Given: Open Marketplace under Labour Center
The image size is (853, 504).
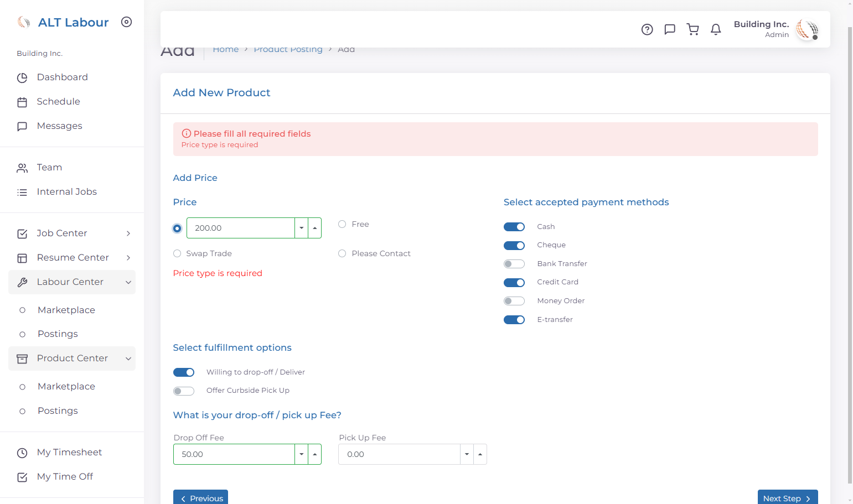Looking at the screenshot, I should click(66, 310).
